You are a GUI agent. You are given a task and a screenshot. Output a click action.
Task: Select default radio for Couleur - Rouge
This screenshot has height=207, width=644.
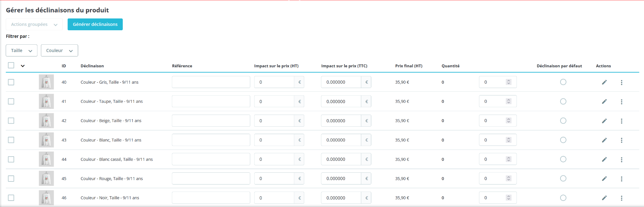point(563,178)
